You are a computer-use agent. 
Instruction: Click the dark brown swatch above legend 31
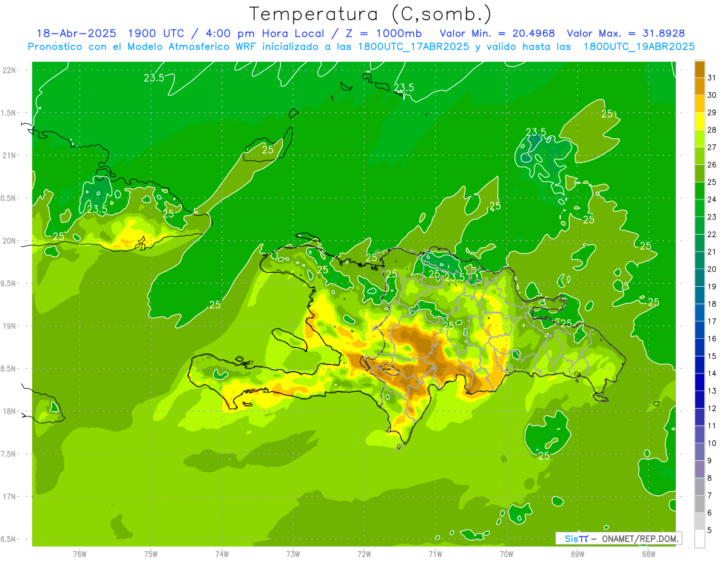click(699, 70)
